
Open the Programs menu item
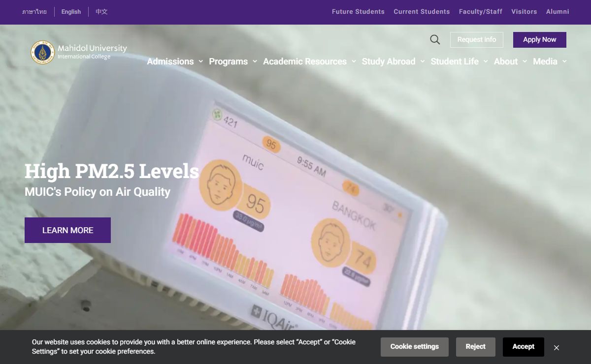[x=228, y=61]
